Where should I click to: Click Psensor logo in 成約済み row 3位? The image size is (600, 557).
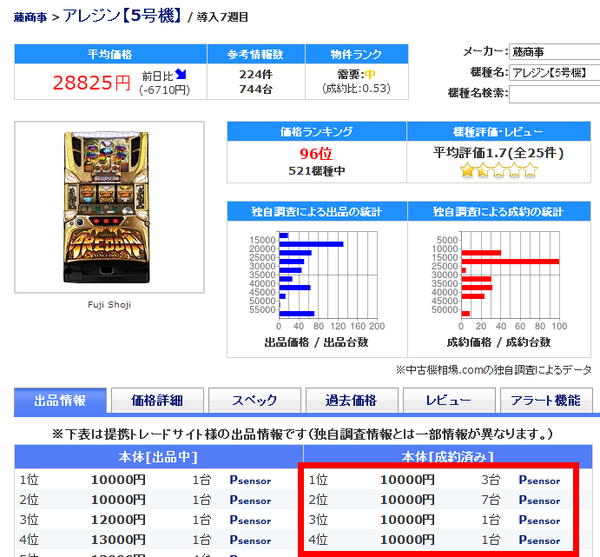click(540, 520)
